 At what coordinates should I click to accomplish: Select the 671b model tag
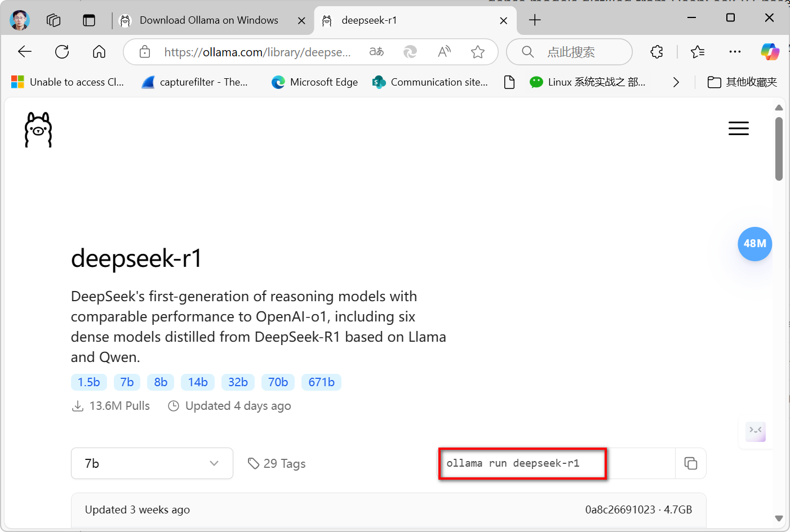[321, 382]
